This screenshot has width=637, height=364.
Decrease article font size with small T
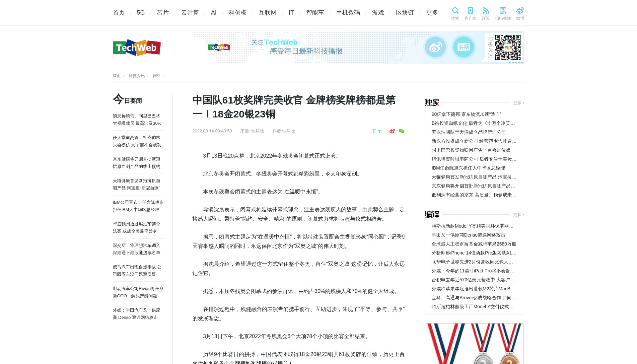[x=379, y=132]
